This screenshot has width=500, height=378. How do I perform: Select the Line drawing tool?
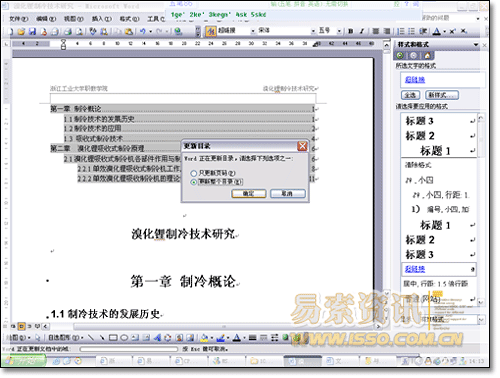tap(91, 338)
